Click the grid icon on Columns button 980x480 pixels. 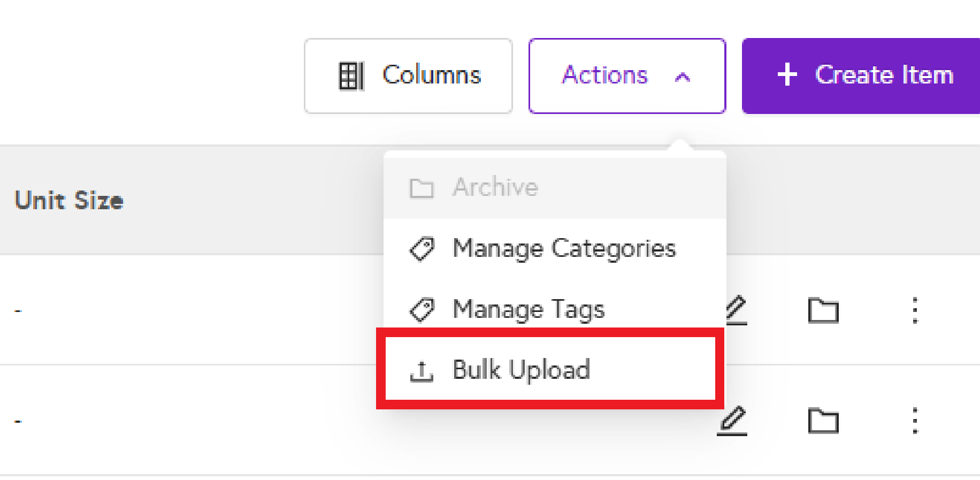point(351,76)
